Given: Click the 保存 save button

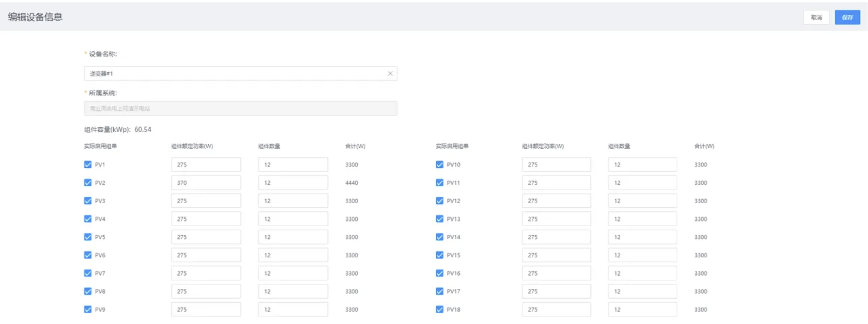Looking at the screenshot, I should (847, 17).
